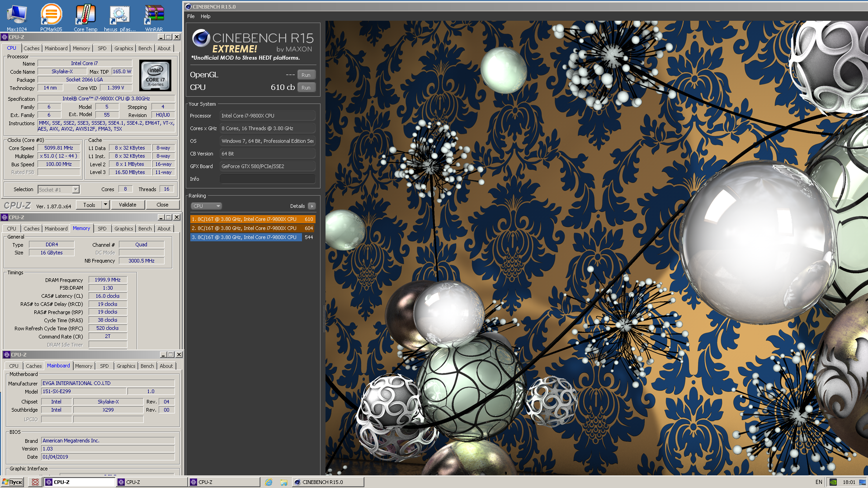868x488 pixels.
Task: Click the DRAM Frequency 1999.9 MHz value
Action: click(x=108, y=280)
